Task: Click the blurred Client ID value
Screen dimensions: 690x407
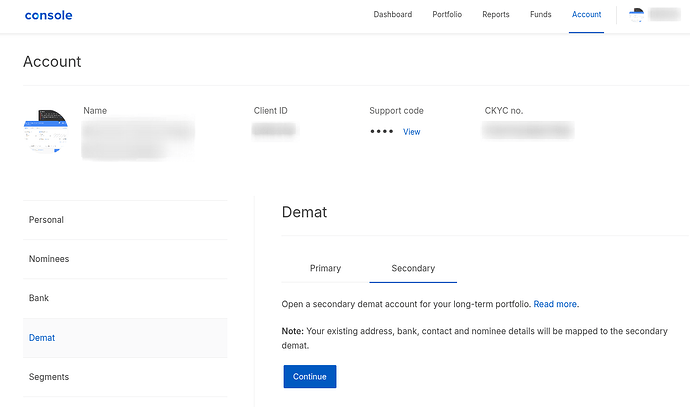Action: 274,131
